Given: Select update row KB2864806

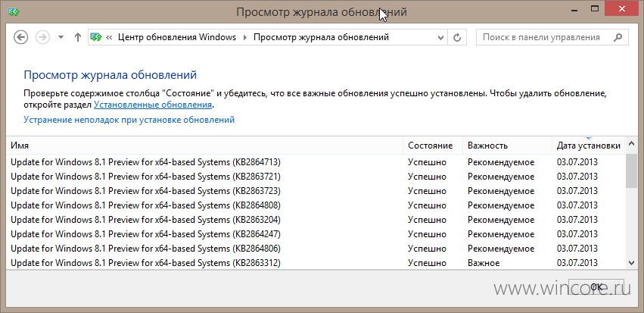Looking at the screenshot, I should click(x=316, y=249).
